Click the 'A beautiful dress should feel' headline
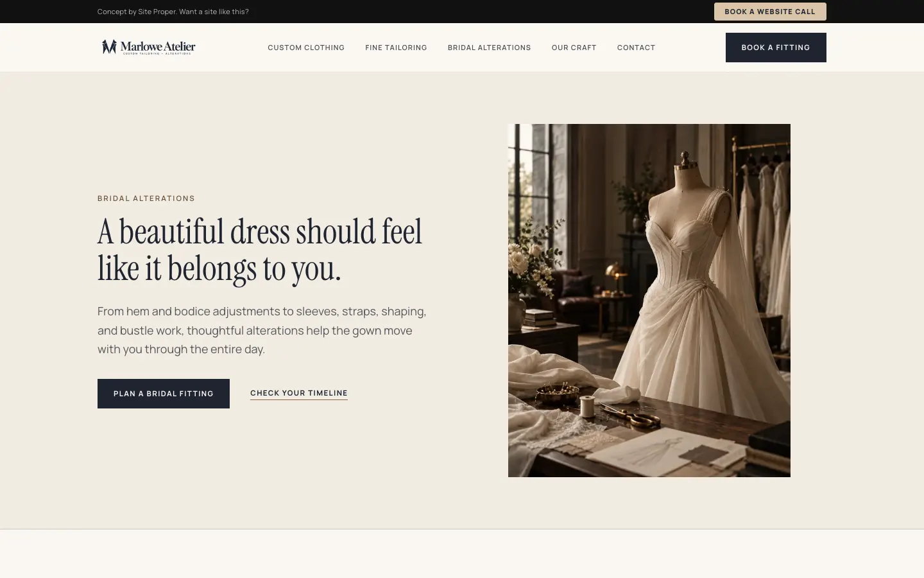This screenshot has width=924, height=578. (260, 250)
